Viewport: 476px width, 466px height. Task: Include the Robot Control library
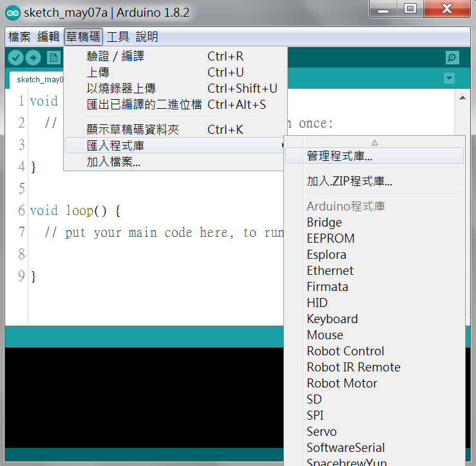(375, 351)
